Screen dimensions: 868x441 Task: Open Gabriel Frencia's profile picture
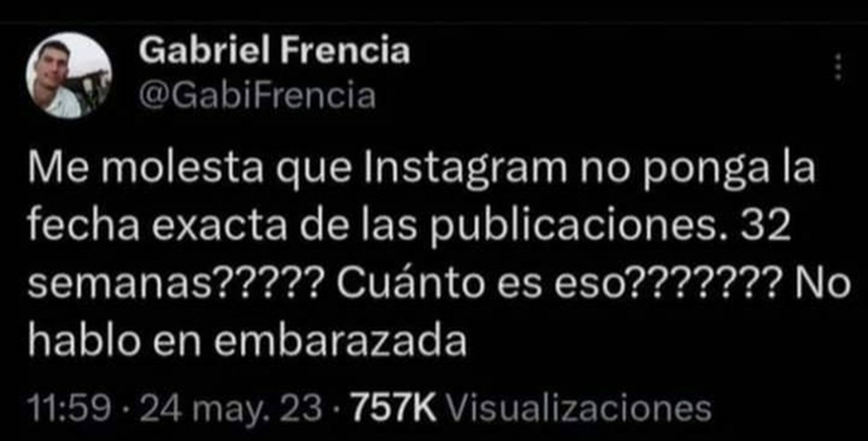[x=69, y=75]
